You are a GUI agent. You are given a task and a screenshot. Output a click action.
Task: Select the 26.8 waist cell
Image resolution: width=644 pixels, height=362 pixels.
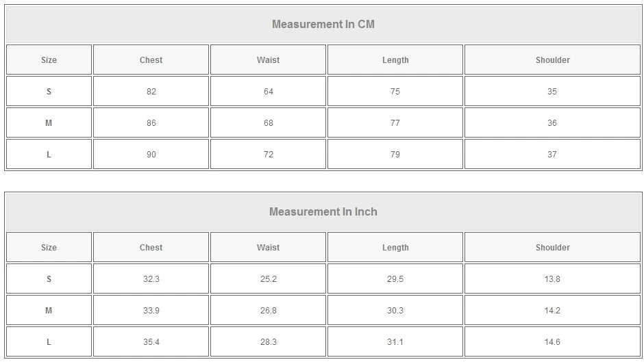[268, 311]
